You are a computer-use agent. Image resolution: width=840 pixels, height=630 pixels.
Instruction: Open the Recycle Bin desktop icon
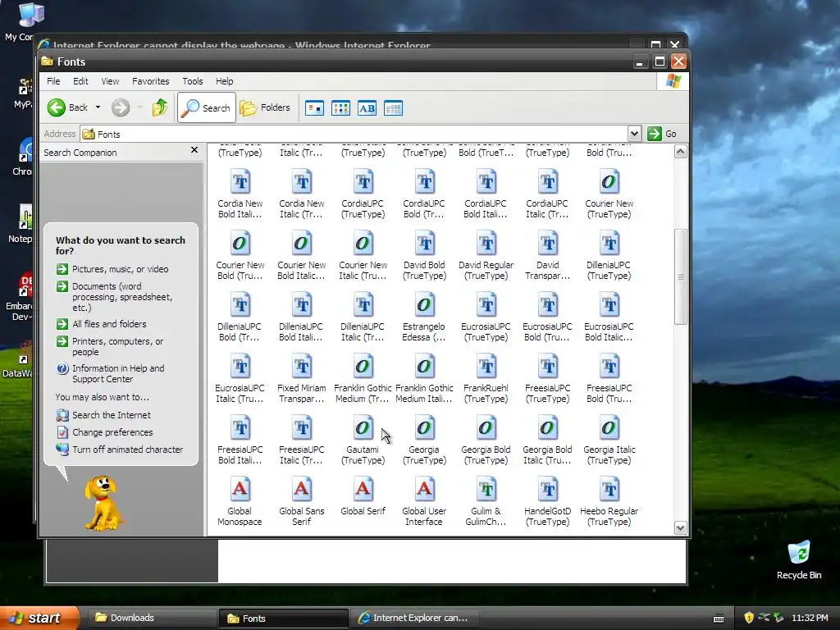click(x=799, y=560)
